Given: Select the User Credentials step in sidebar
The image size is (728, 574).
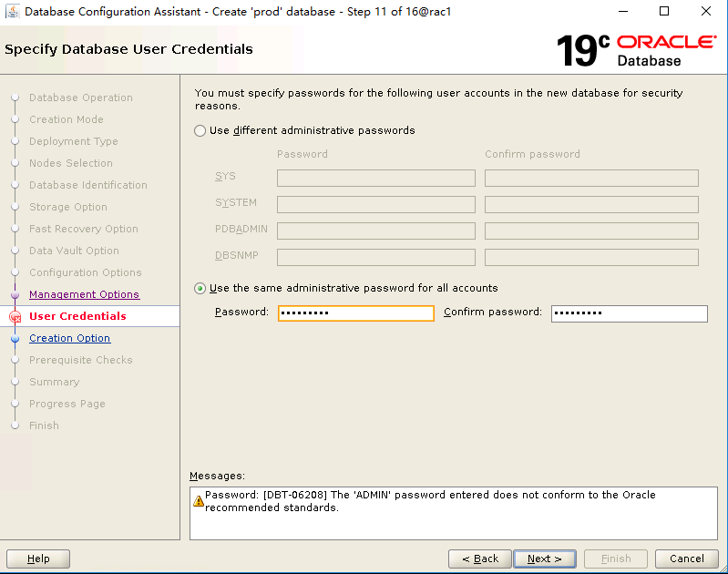Looking at the screenshot, I should (77, 316).
